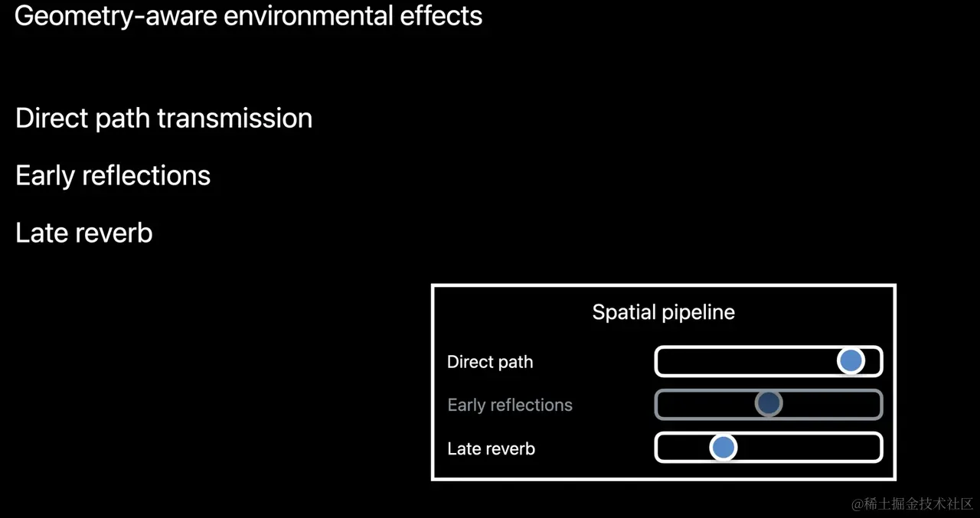
Task: Click the Geometry-aware environmental effects heading
Action: pyautogui.click(x=249, y=16)
